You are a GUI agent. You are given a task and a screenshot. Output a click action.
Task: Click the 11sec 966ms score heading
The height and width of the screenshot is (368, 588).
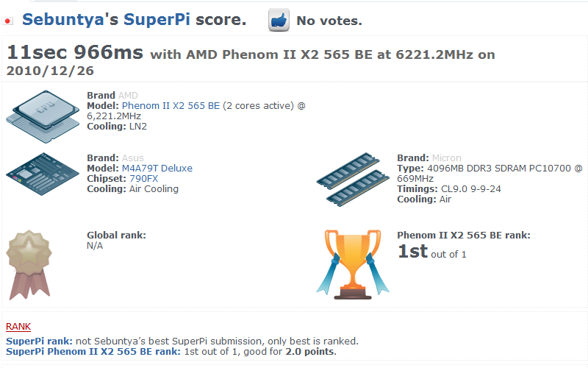[x=75, y=52]
